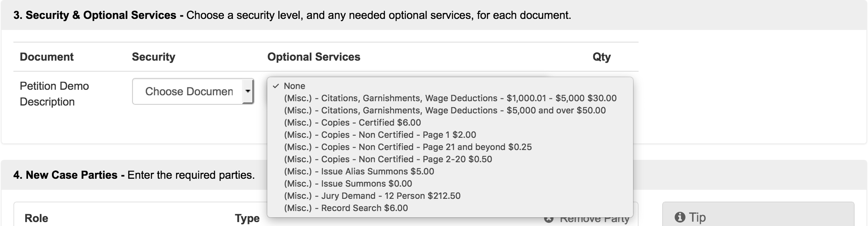Click the Petition Demo Description document label
868x226 pixels.
54,94
